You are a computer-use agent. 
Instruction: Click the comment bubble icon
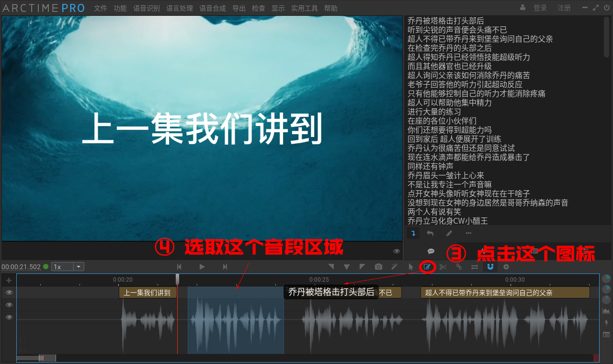[431, 251]
